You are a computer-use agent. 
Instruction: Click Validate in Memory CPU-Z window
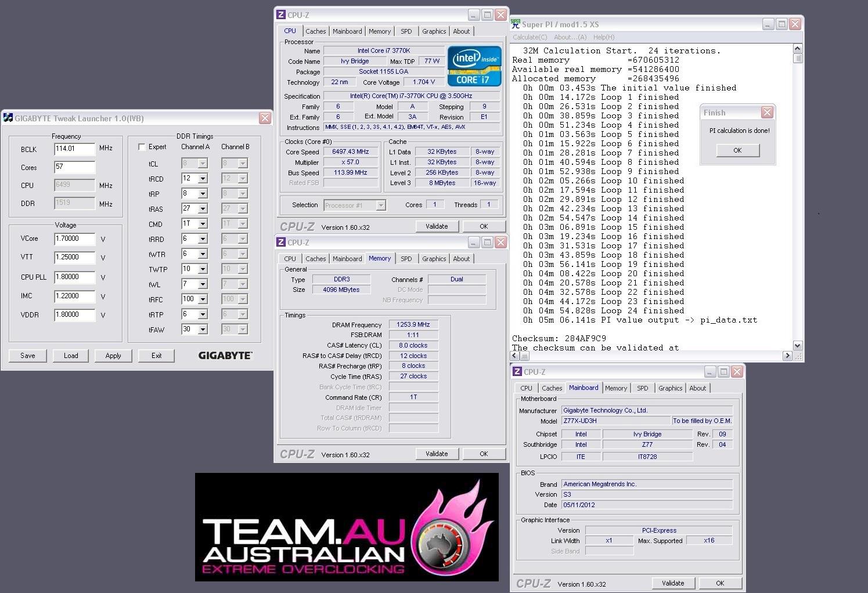(437, 454)
